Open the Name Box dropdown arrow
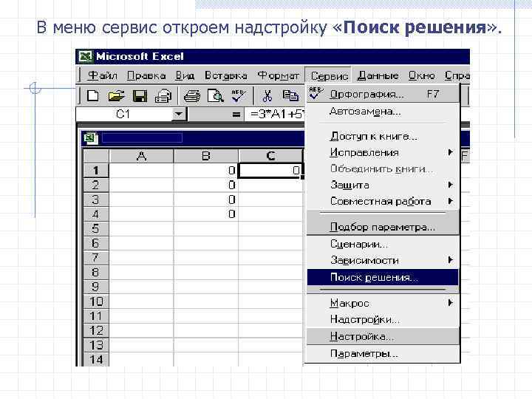This screenshot has height=399, width=532. (179, 115)
